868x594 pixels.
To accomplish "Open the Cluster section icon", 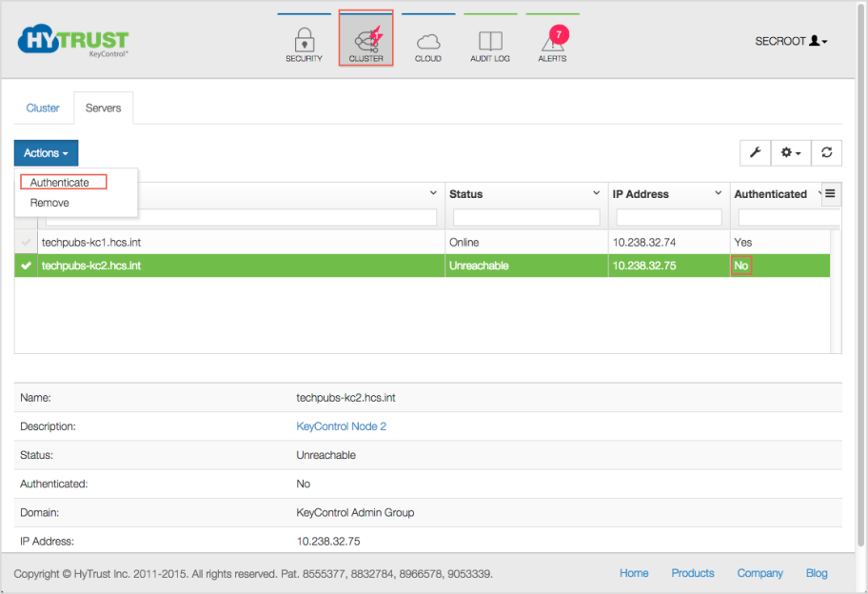I will pyautogui.click(x=365, y=38).
